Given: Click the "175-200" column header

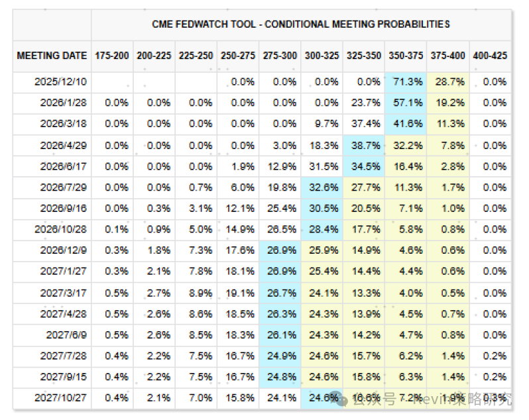Looking at the screenshot, I should point(112,56).
